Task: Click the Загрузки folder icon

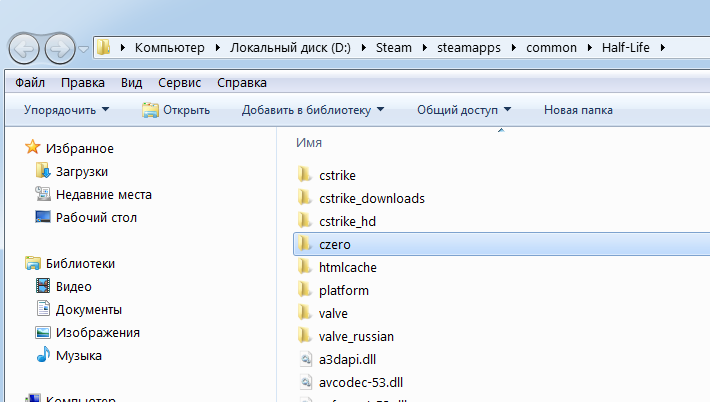Action: tap(43, 171)
